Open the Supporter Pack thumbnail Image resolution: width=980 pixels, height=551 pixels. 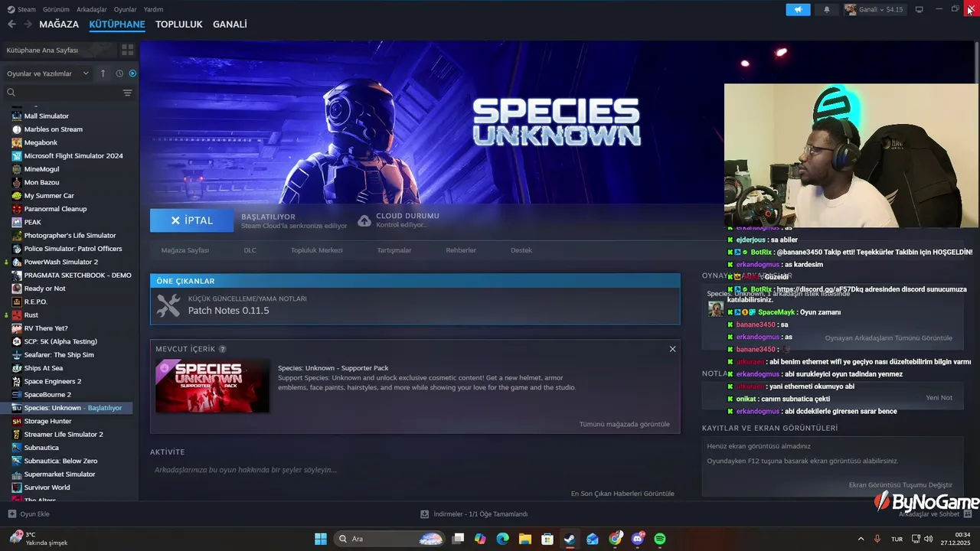(212, 386)
